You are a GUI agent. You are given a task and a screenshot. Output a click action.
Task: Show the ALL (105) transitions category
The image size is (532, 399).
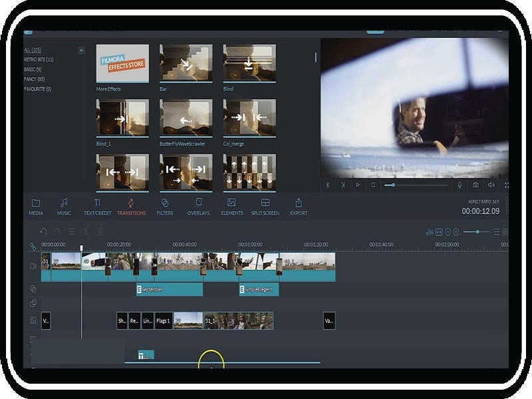[33, 49]
